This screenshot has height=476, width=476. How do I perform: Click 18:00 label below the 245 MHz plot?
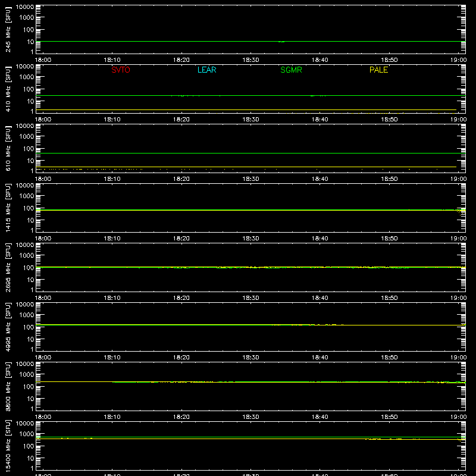43,60
